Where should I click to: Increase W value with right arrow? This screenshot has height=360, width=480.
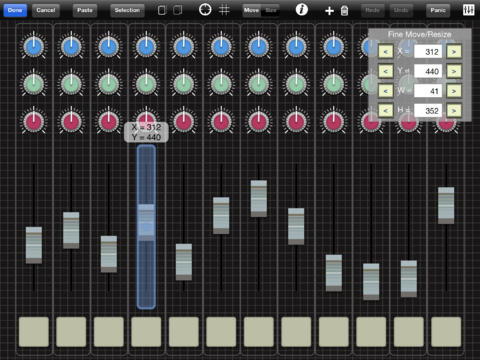[x=454, y=91]
